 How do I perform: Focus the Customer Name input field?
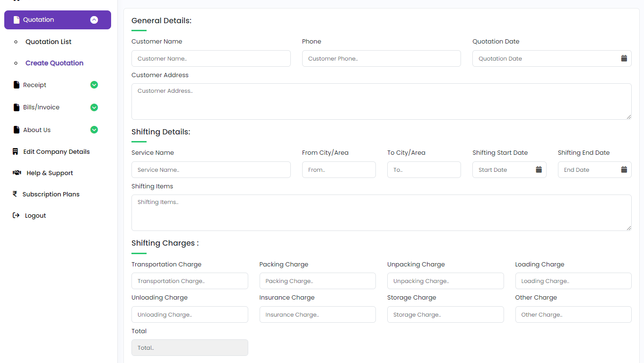tap(211, 59)
